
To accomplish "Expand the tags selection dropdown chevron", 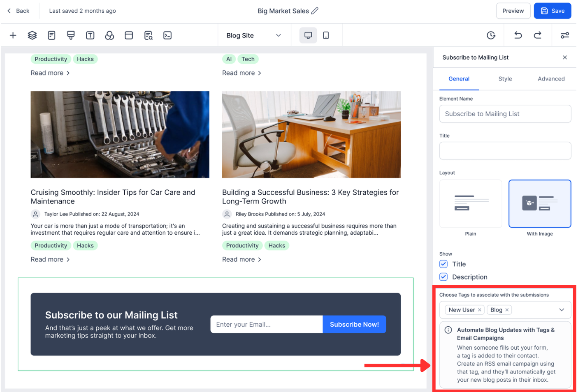I will [562, 310].
